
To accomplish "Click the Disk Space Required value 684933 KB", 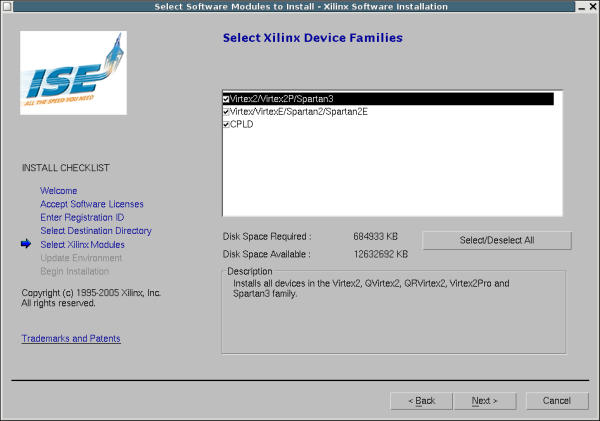I will (x=375, y=237).
